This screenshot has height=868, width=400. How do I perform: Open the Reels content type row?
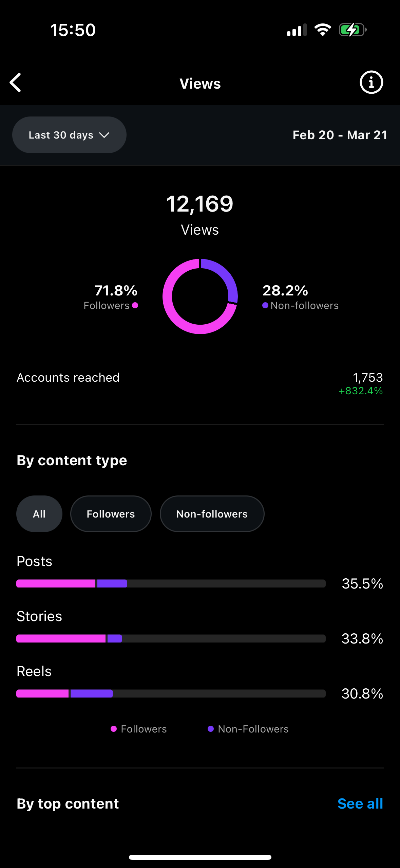point(200,683)
